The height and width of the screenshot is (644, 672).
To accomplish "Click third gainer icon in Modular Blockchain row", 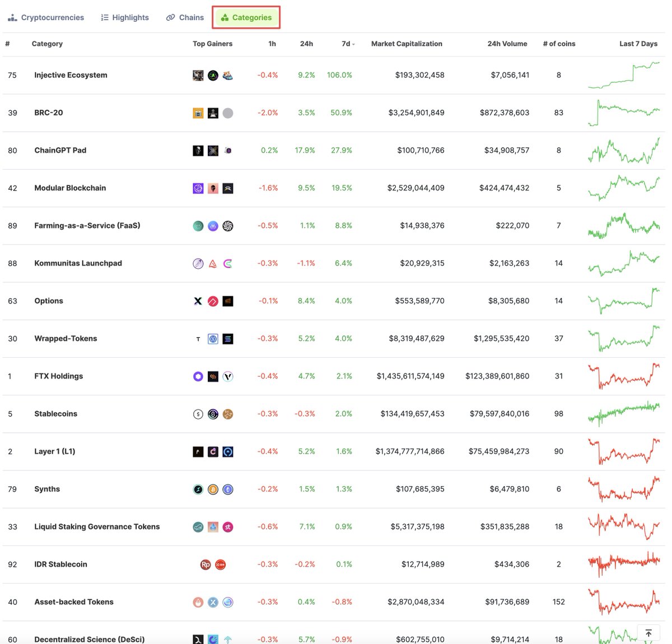I will pos(228,188).
